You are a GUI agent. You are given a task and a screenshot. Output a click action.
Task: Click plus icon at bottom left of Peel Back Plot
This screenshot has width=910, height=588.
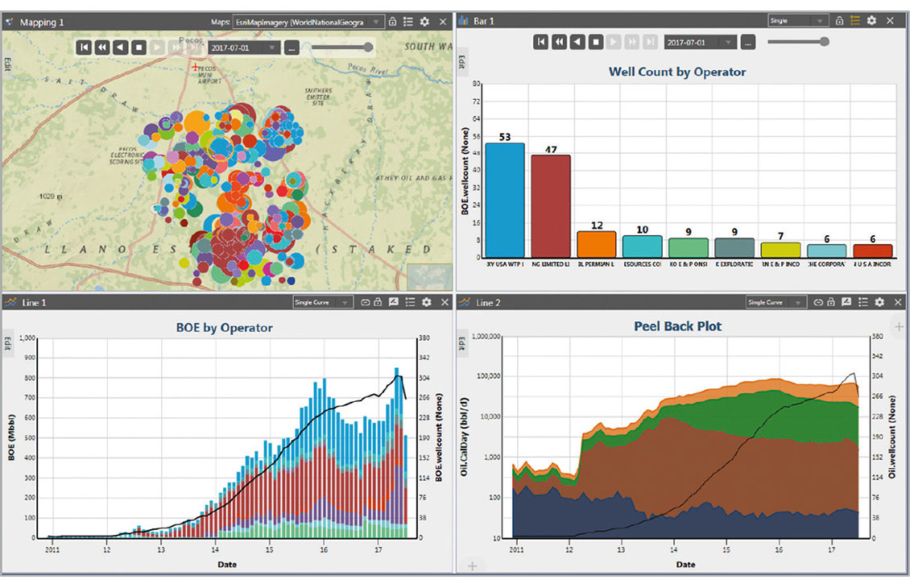(473, 565)
